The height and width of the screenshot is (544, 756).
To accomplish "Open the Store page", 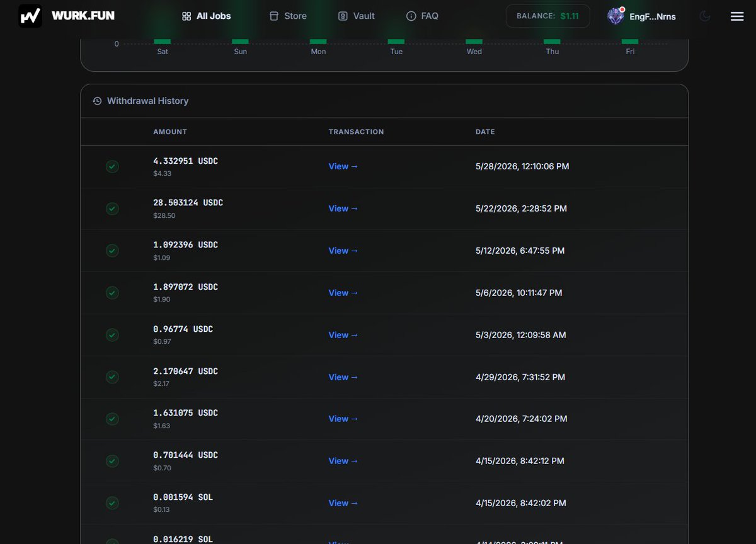I will click(288, 16).
